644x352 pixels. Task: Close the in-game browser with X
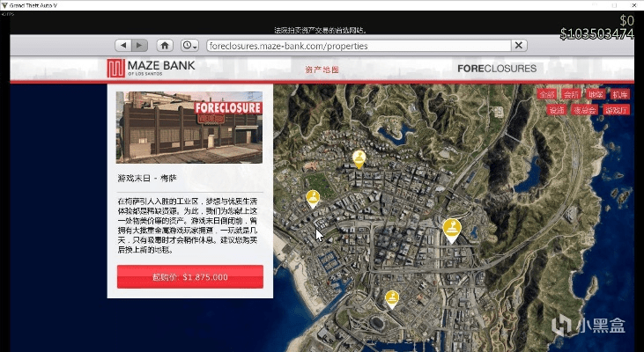(x=519, y=46)
